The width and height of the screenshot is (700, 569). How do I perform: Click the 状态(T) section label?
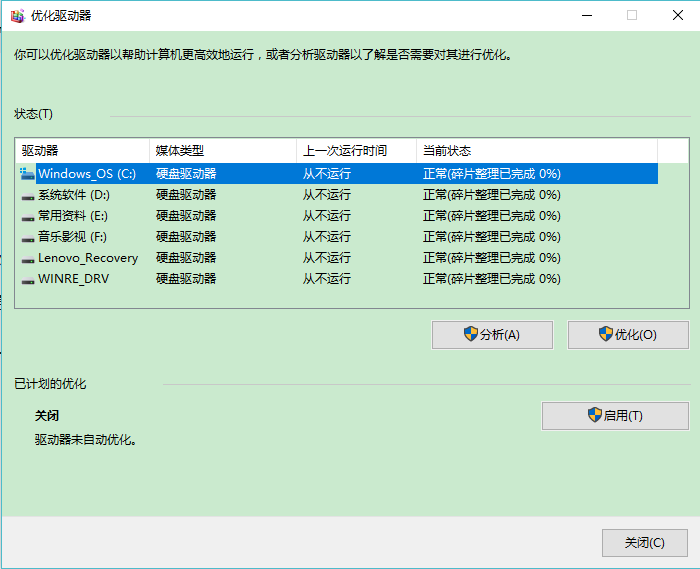click(33, 114)
